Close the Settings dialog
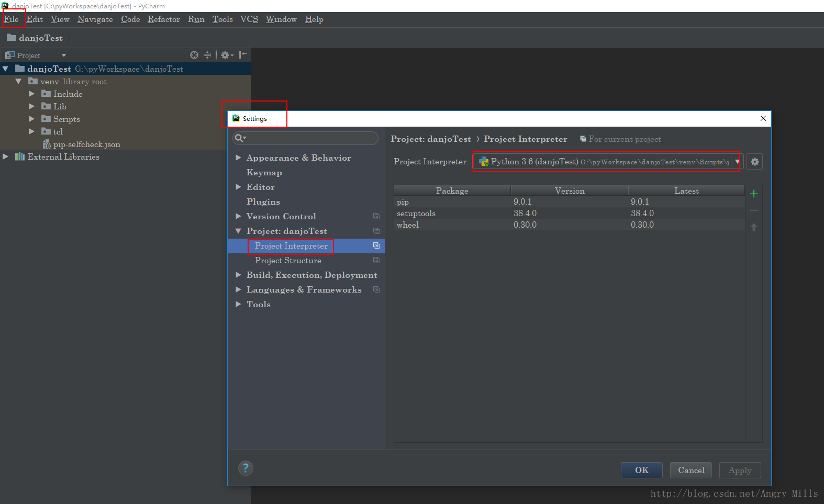The height and width of the screenshot is (504, 824). tap(763, 118)
